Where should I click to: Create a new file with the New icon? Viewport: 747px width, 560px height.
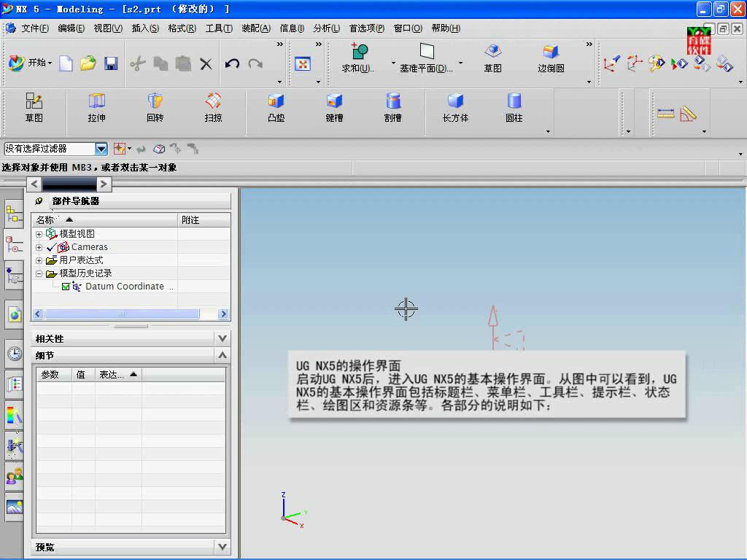pos(66,63)
